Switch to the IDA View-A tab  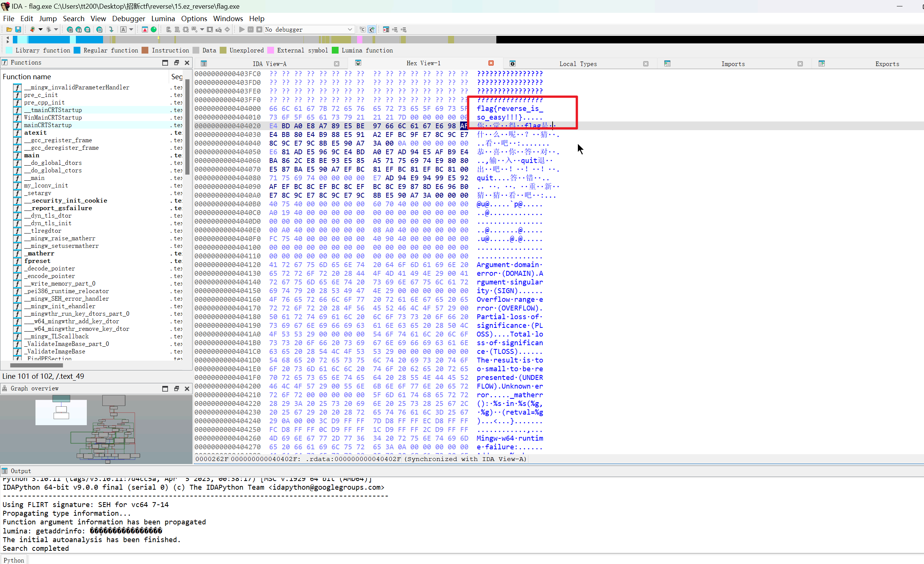(x=269, y=64)
